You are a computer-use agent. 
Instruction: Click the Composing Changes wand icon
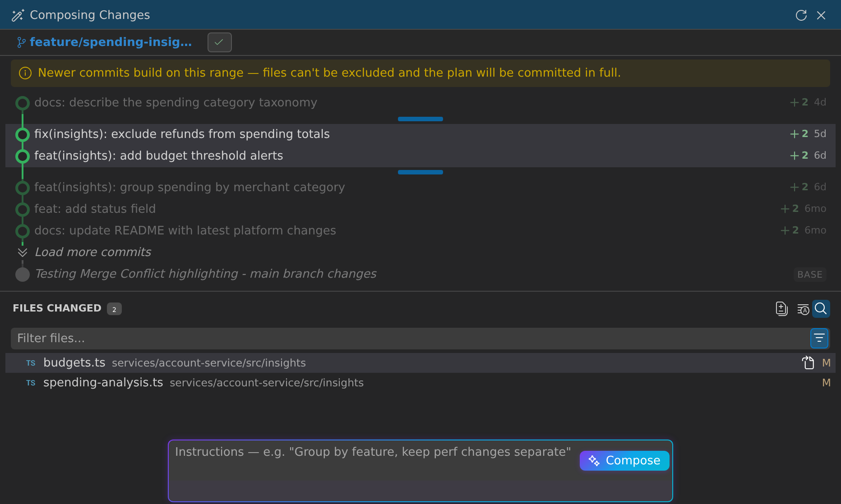click(x=18, y=15)
